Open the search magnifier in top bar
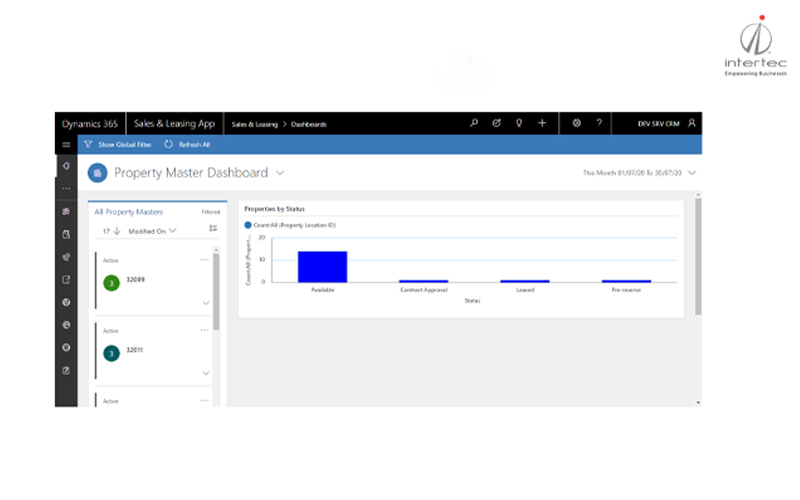The image size is (800, 500). pyautogui.click(x=474, y=123)
